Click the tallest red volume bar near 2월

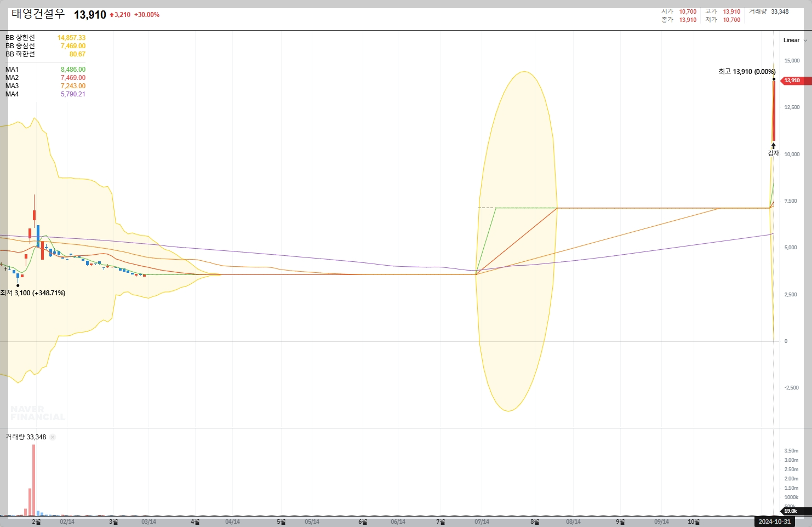pos(33,480)
